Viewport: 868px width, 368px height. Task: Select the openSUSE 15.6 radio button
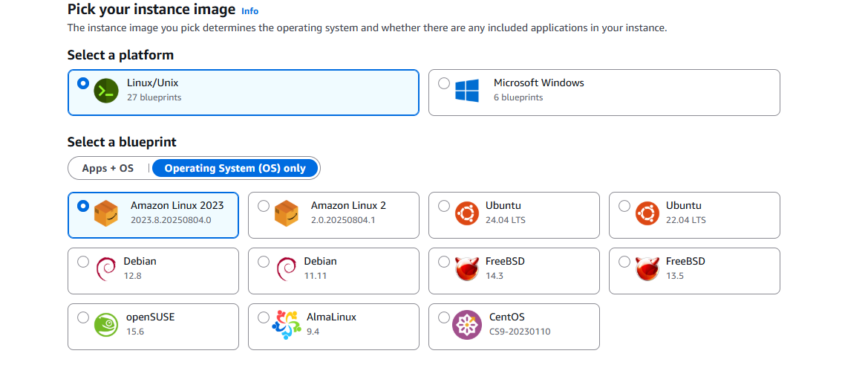coord(83,317)
